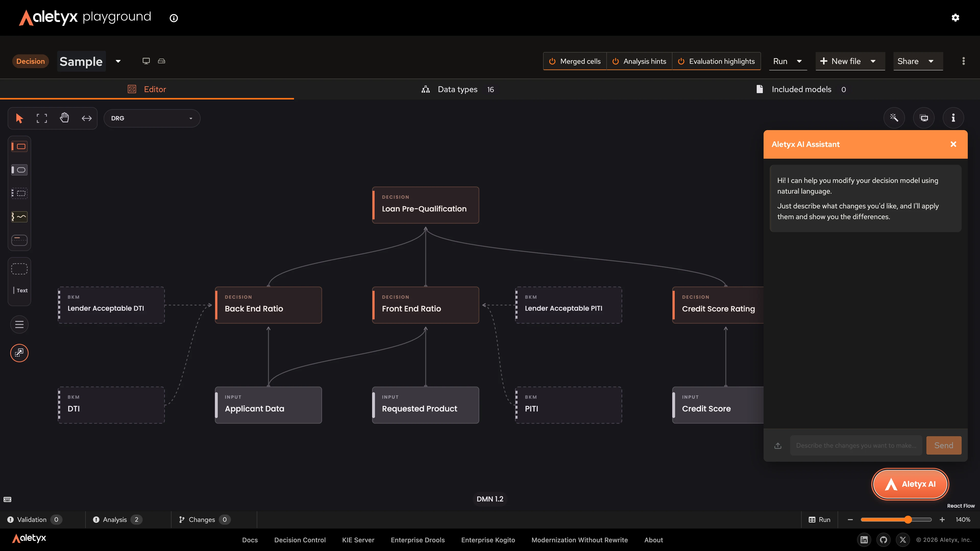Click the keyboard shortcuts icon
Screen dimensions: 980x551
click(8, 499)
